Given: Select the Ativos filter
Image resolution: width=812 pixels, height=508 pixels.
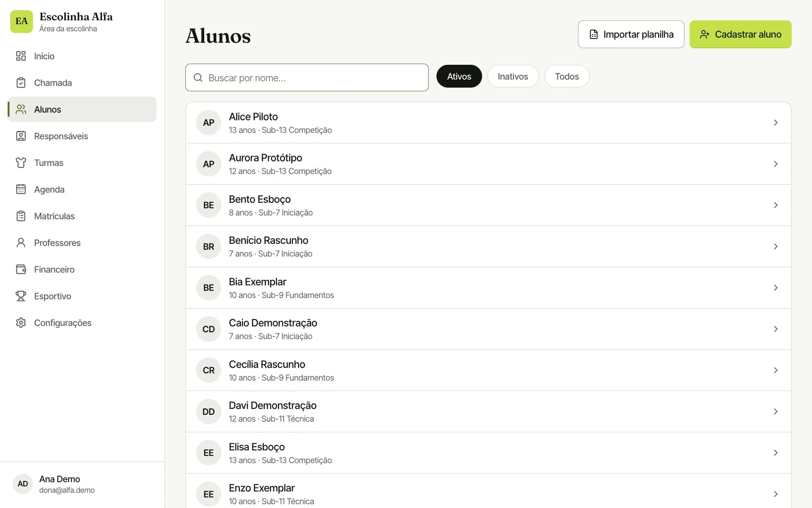Looking at the screenshot, I should (459, 76).
